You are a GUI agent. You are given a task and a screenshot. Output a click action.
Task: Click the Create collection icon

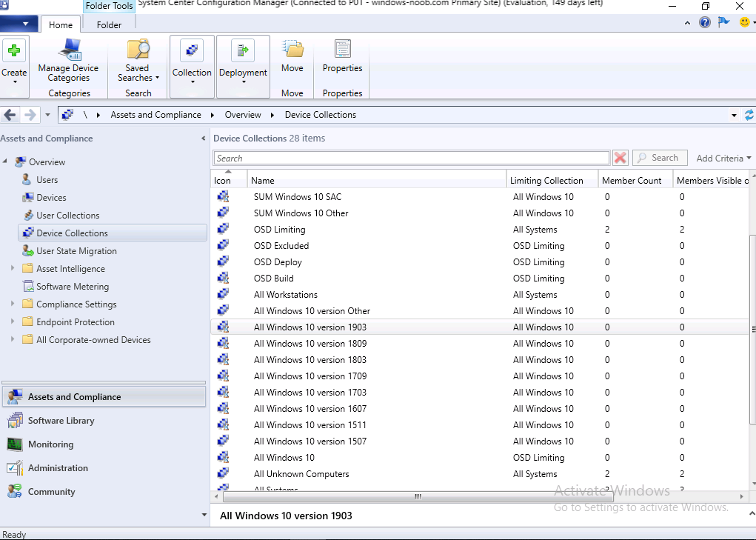click(14, 50)
